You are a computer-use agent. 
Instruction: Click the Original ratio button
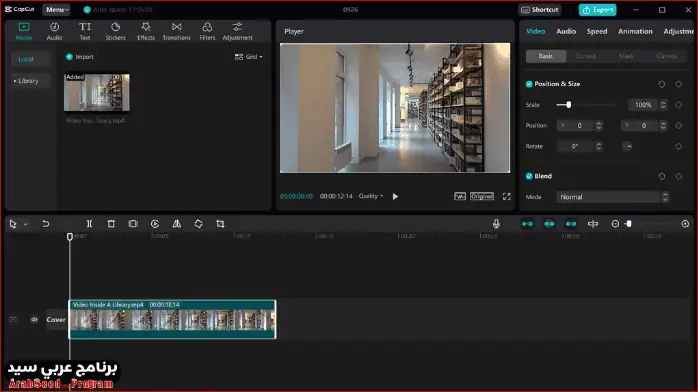[482, 196]
